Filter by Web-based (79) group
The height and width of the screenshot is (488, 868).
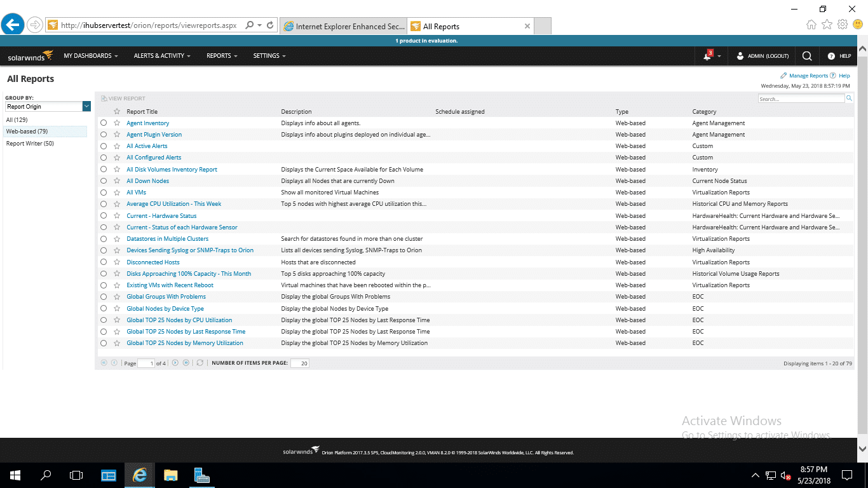(27, 132)
